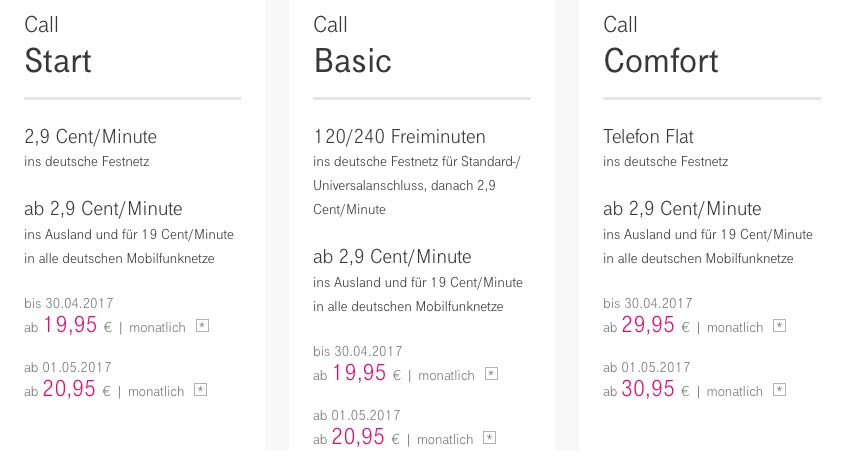Click footnote asterisk beside Comfort 29,95 € price
This screenshot has width=845, height=460.
click(780, 327)
